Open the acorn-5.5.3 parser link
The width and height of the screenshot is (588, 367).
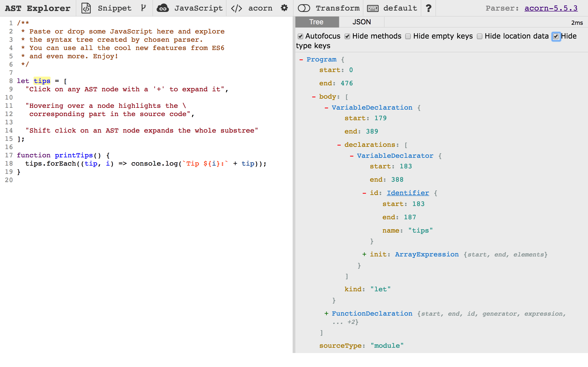pos(551,8)
